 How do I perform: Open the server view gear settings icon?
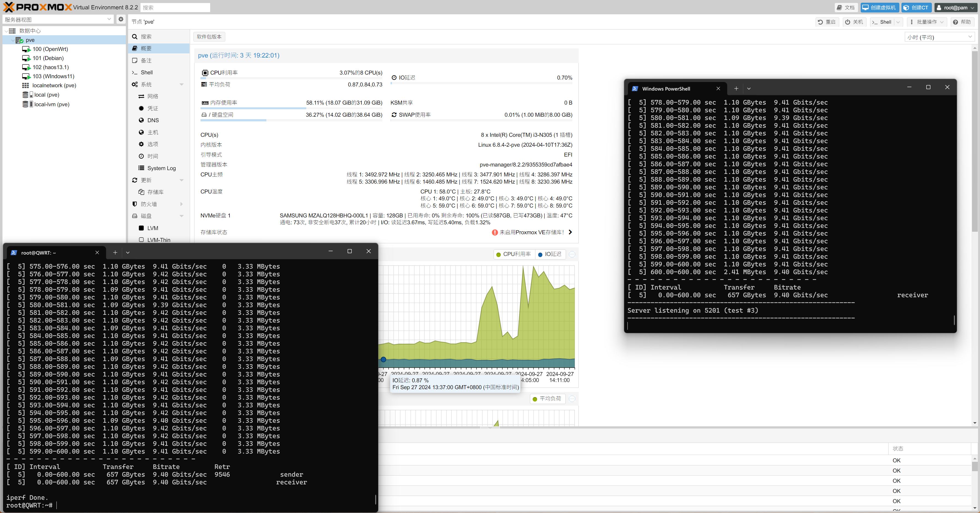121,19
